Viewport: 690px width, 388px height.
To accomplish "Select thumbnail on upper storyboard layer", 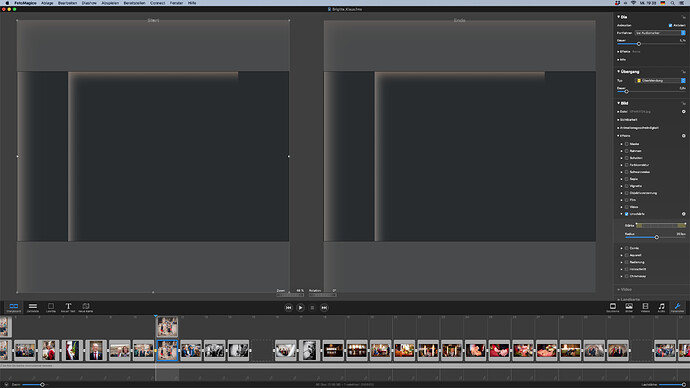I will [167, 327].
